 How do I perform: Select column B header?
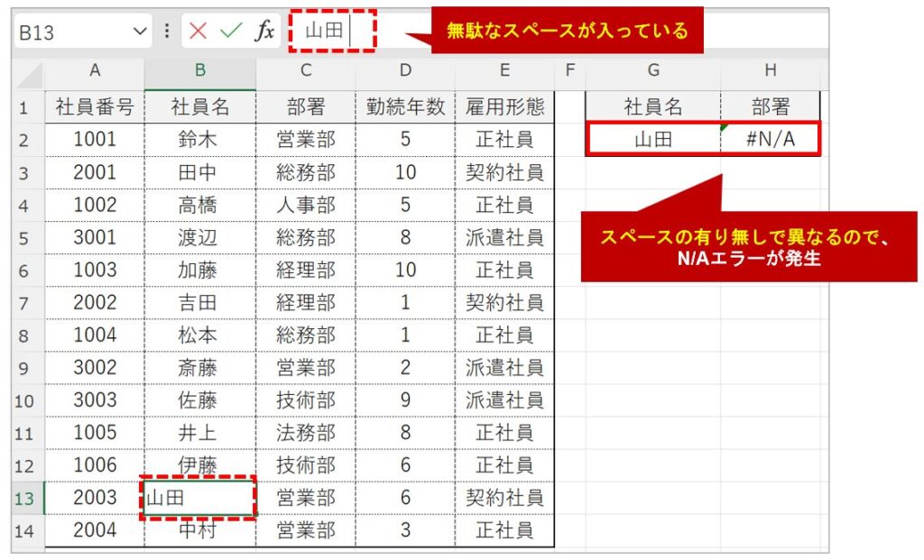200,70
